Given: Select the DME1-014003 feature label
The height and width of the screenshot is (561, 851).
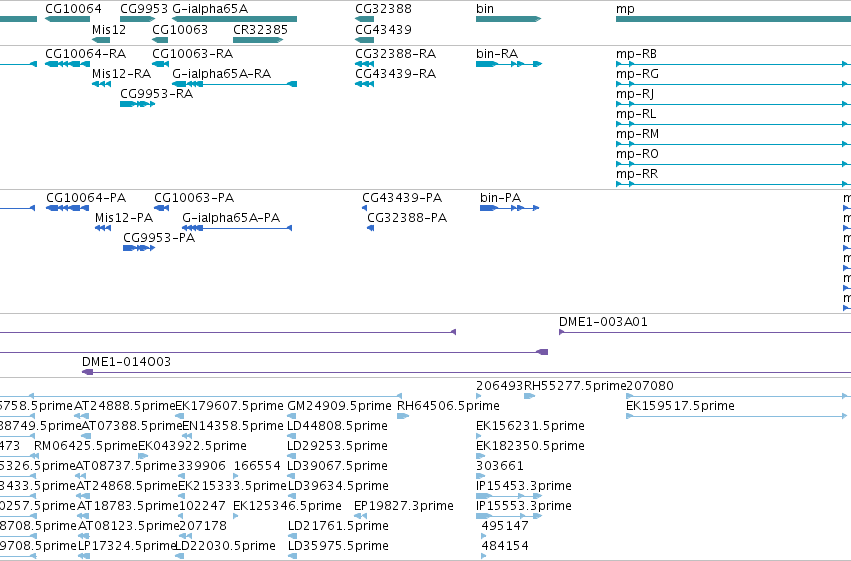Looking at the screenshot, I should (126, 361).
